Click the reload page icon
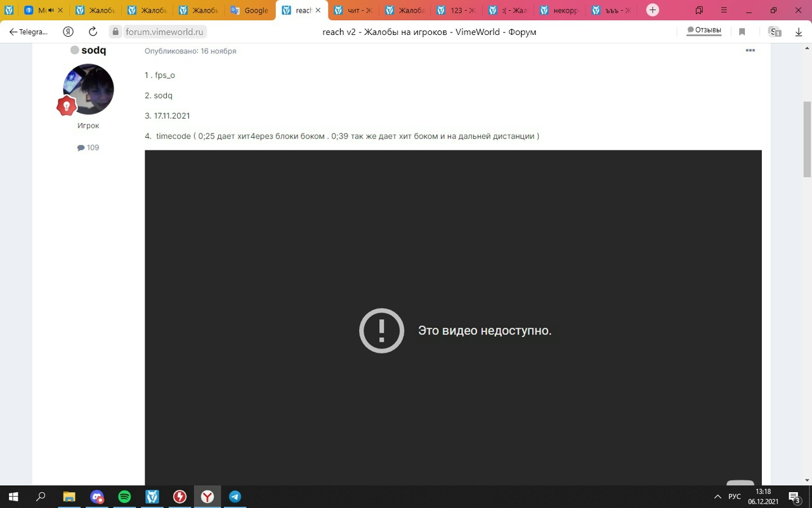Screen dimensions: 812x508 click(93, 32)
